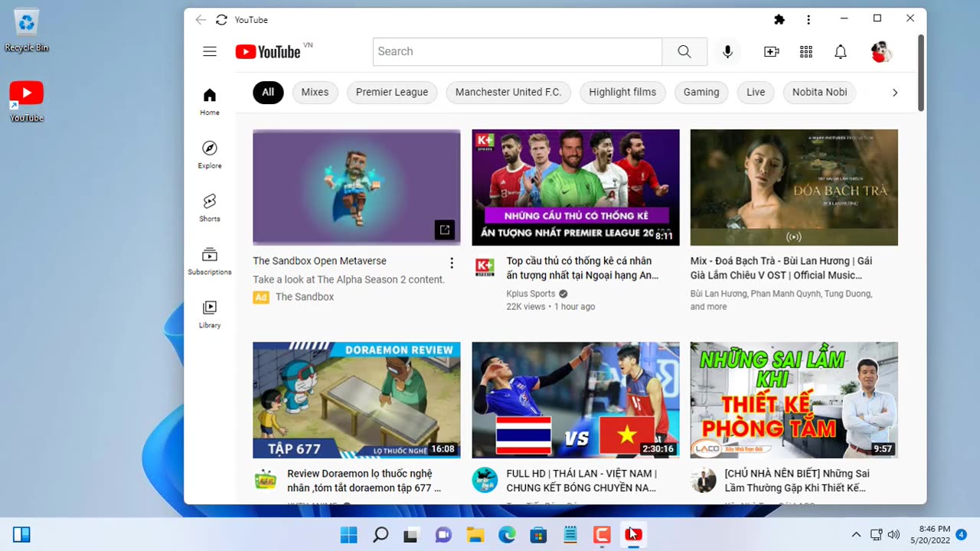Start voice search with microphone
Screen dimensions: 980x551
point(727,51)
